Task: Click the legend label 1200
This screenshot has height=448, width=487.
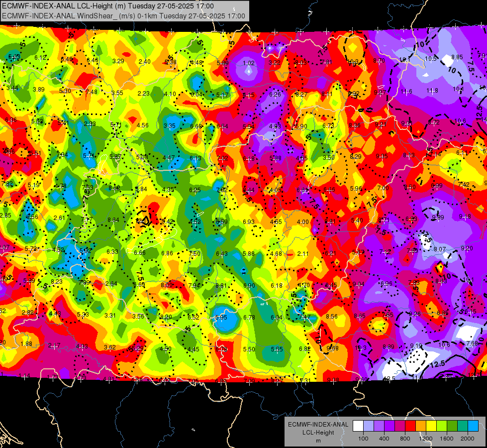Action: pyautogui.click(x=425, y=439)
